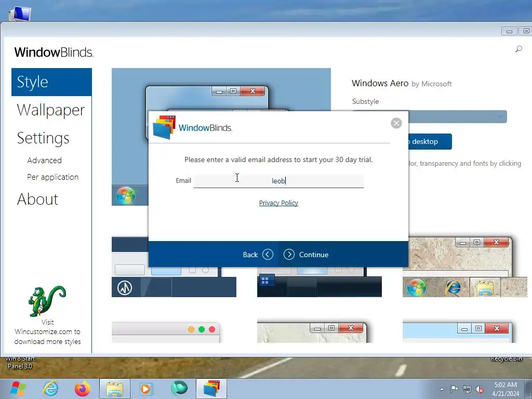532x399 pixels.
Task: Show hidden tray icons arrow
Action: [x=442, y=389]
